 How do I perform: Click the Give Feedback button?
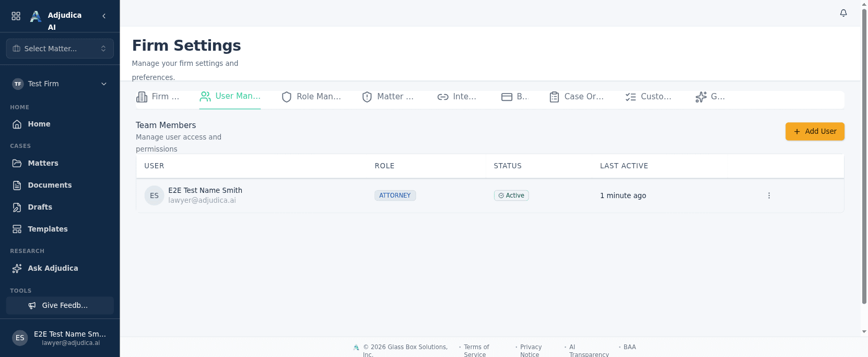tap(60, 305)
